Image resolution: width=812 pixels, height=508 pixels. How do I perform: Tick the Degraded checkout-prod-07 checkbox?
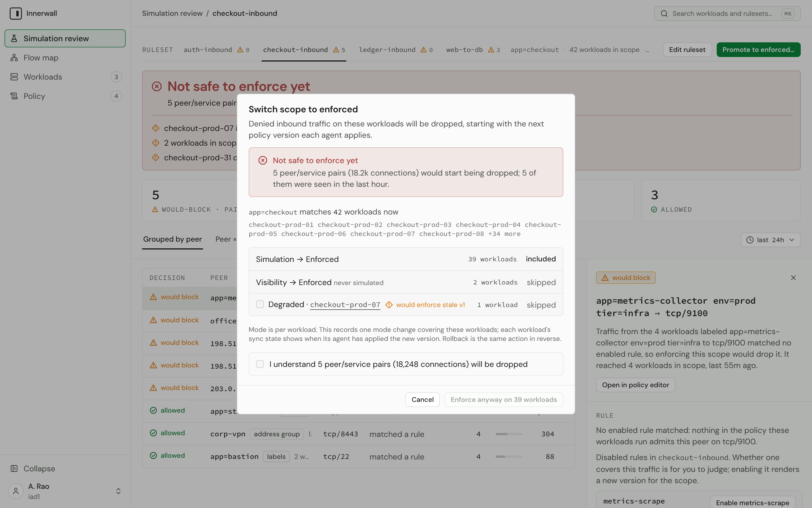tap(260, 305)
